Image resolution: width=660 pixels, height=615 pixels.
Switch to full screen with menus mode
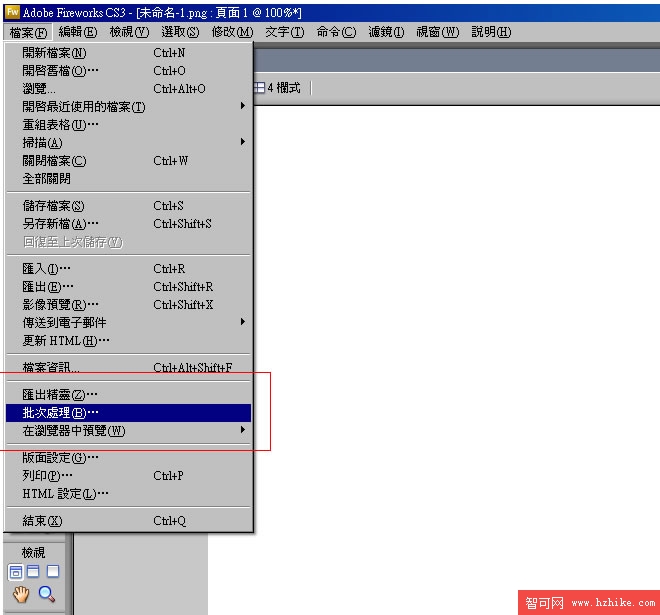tap(34, 572)
